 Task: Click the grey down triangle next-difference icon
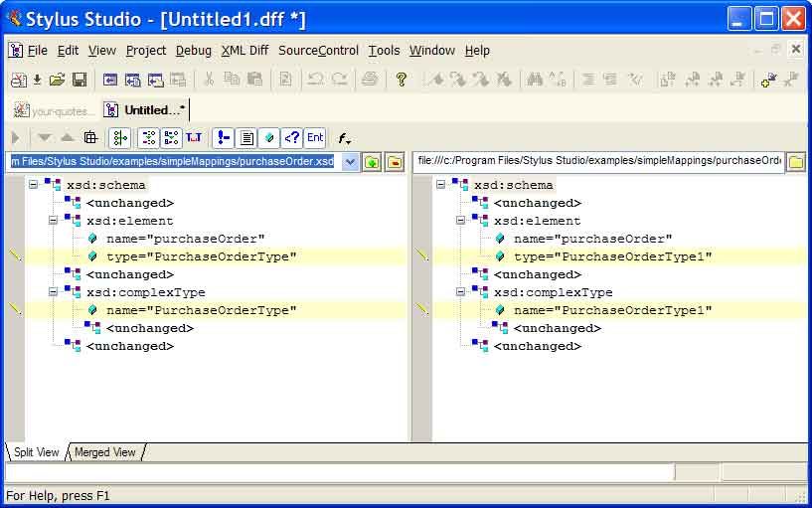click(44, 137)
